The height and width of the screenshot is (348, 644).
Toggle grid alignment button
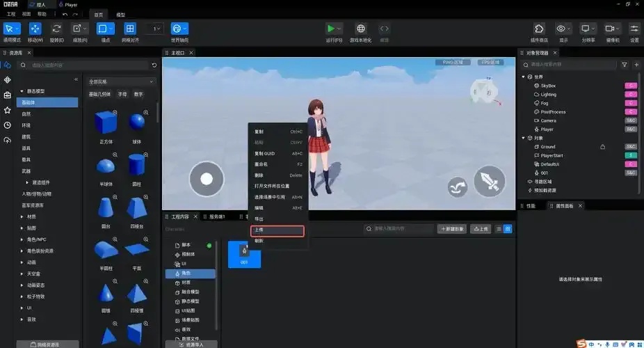pos(130,29)
